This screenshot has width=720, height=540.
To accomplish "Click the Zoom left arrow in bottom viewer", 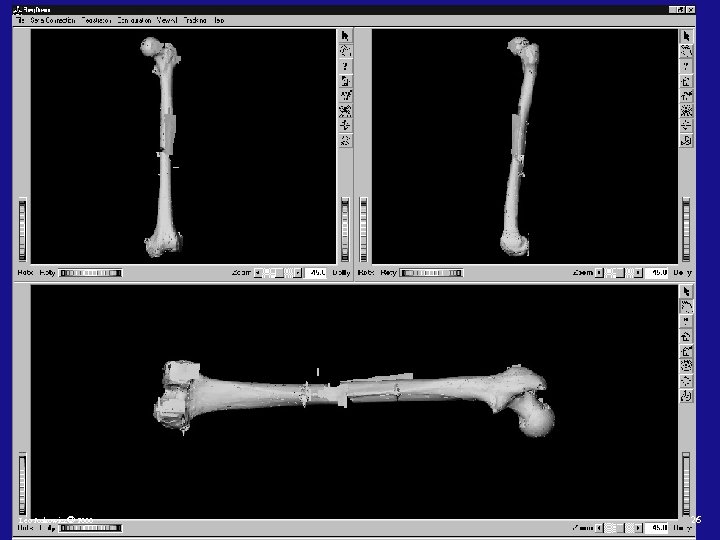I will click(x=599, y=528).
